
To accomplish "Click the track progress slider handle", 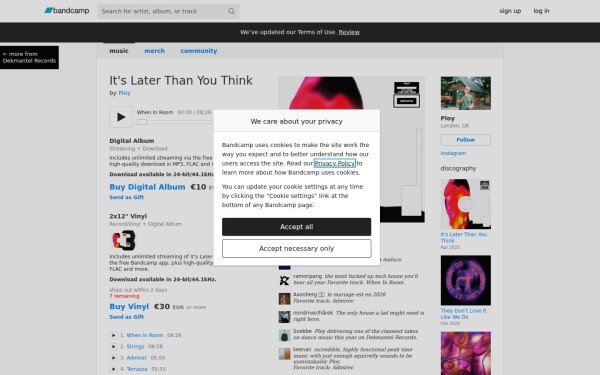I will pyautogui.click(x=142, y=122).
